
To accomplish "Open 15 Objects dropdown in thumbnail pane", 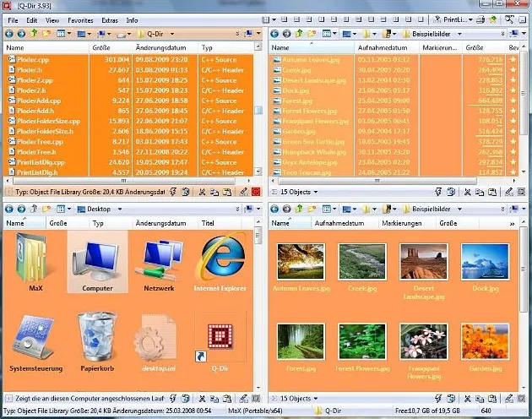I will pos(316,399).
